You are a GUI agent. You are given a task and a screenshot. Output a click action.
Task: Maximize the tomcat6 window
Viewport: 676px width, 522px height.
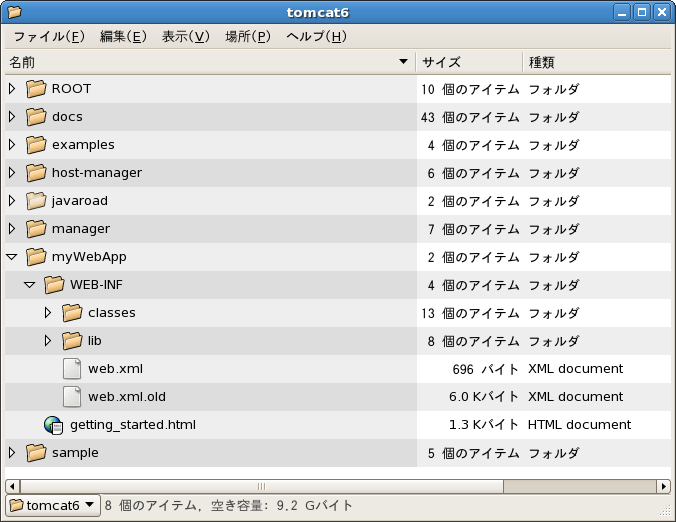642,12
